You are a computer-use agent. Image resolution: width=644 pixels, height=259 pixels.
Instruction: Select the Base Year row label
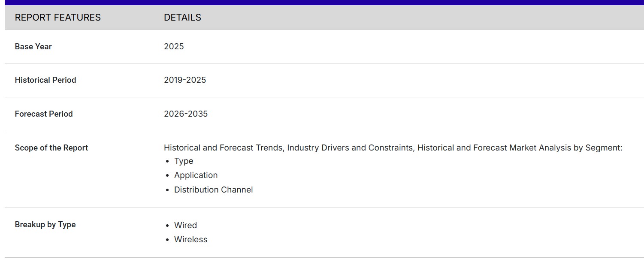click(33, 47)
